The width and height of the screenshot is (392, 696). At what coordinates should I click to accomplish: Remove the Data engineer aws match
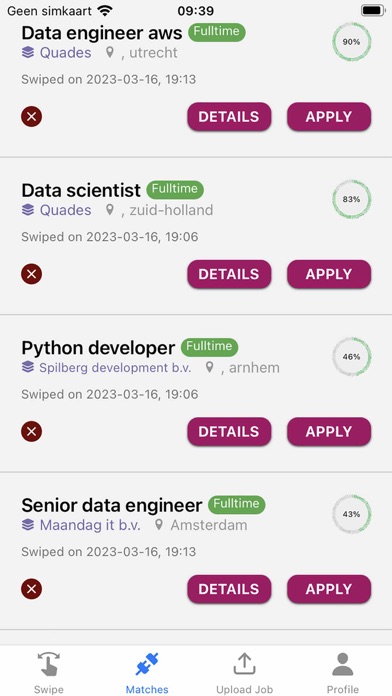[x=32, y=117]
